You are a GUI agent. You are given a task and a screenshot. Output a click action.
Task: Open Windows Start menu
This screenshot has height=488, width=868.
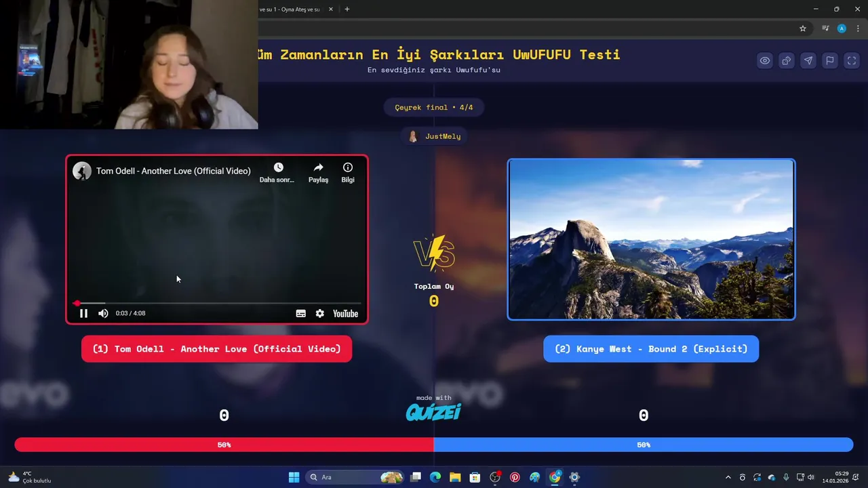tap(294, 477)
